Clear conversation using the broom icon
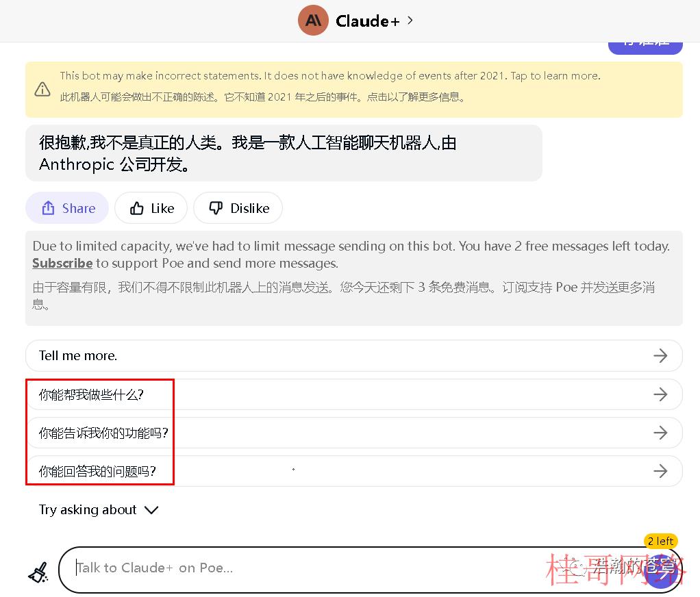The width and height of the screenshot is (700, 597). (x=38, y=572)
